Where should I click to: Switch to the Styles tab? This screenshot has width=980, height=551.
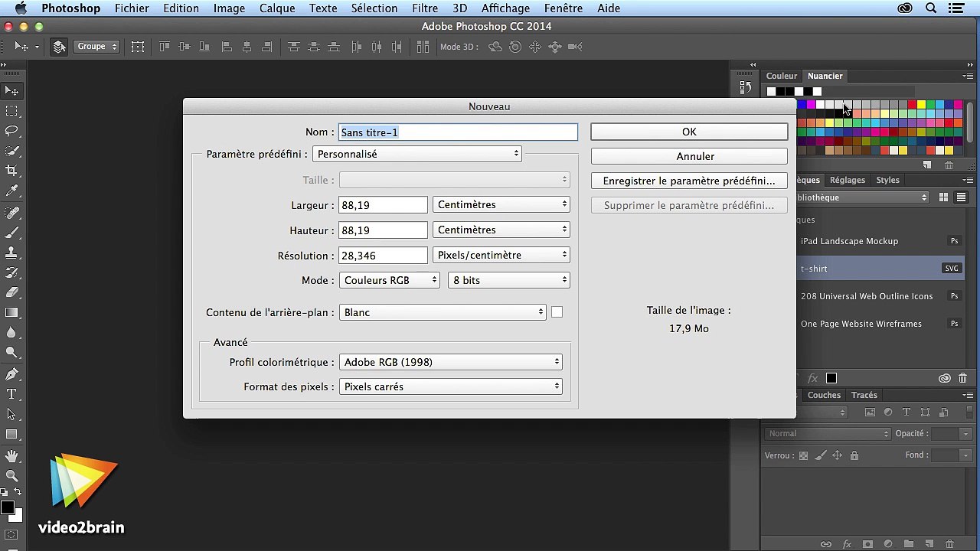[887, 180]
